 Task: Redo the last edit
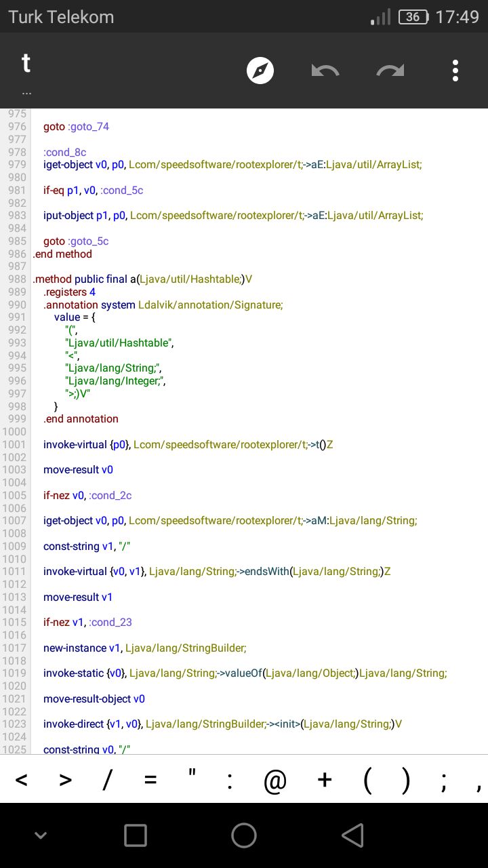coord(390,71)
